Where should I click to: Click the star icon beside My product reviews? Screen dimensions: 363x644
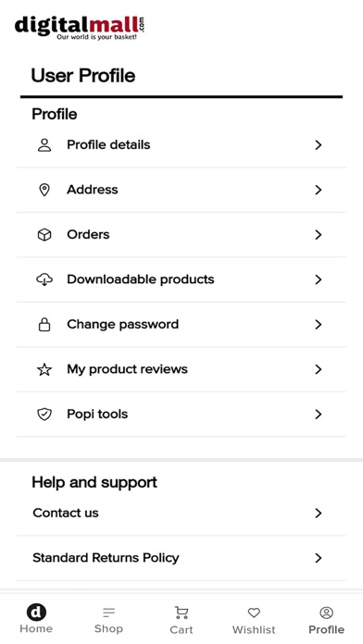(44, 369)
